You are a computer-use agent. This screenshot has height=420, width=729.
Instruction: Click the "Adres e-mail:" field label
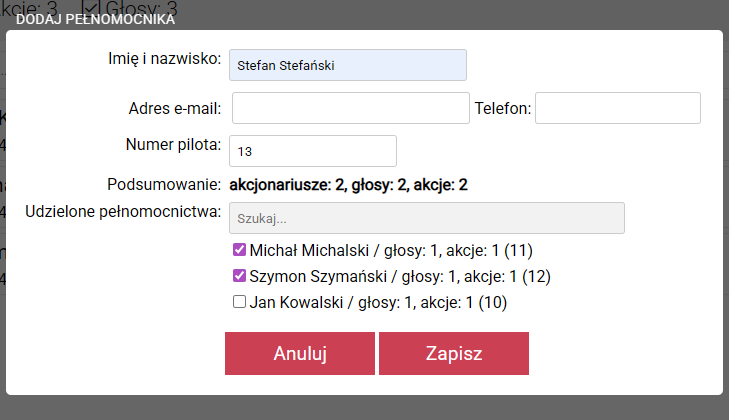point(175,108)
